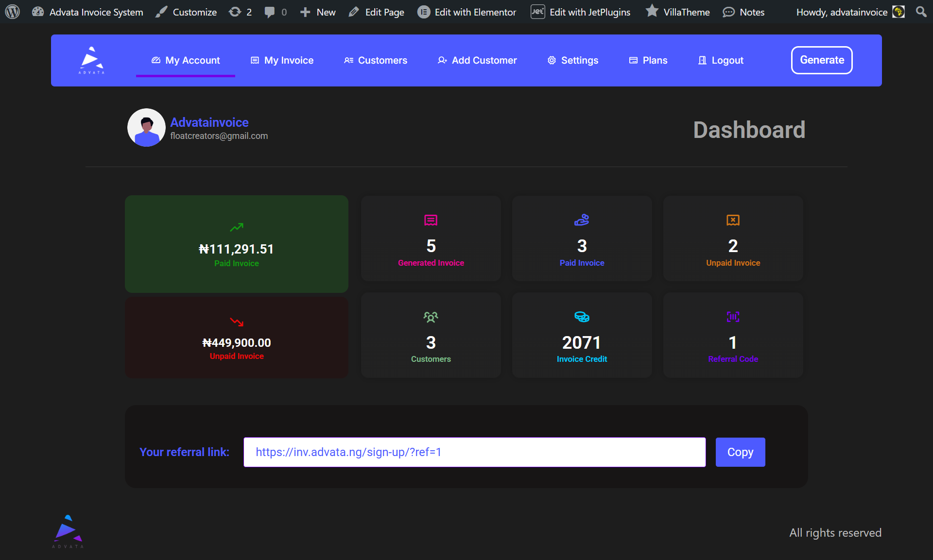Viewport: 933px width, 560px height.
Task: Click the referral link input field
Action: click(x=474, y=452)
